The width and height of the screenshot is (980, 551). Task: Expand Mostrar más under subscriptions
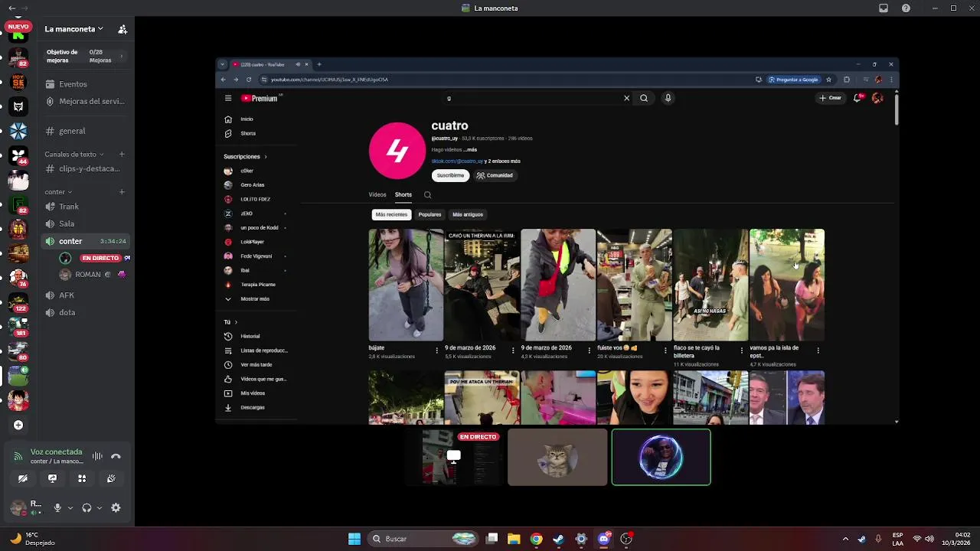[255, 299]
